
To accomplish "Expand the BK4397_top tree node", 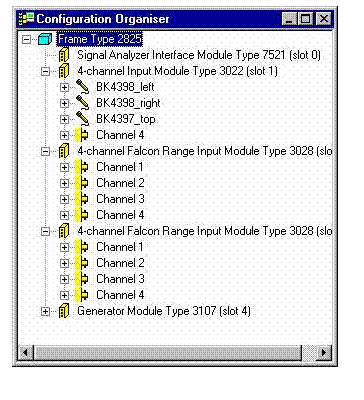I will pyautogui.click(x=64, y=119).
